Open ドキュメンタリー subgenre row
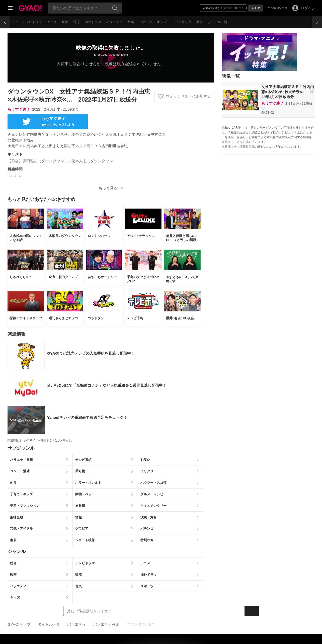The image size is (322, 644). 171,506
